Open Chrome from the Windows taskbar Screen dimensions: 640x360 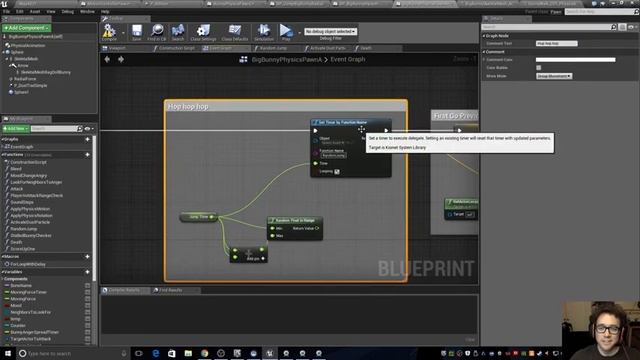(x=204, y=353)
